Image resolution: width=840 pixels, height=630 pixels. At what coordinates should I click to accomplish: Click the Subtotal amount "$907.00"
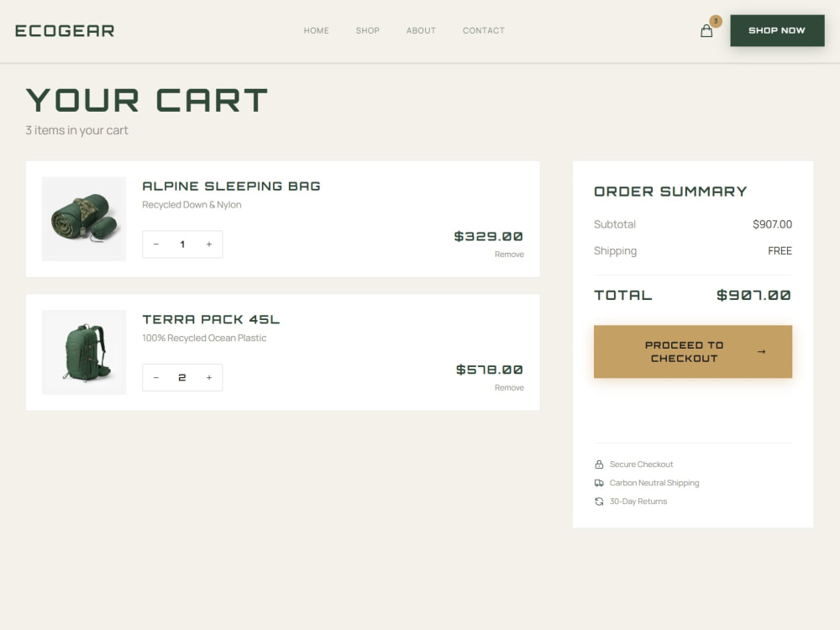(x=772, y=224)
